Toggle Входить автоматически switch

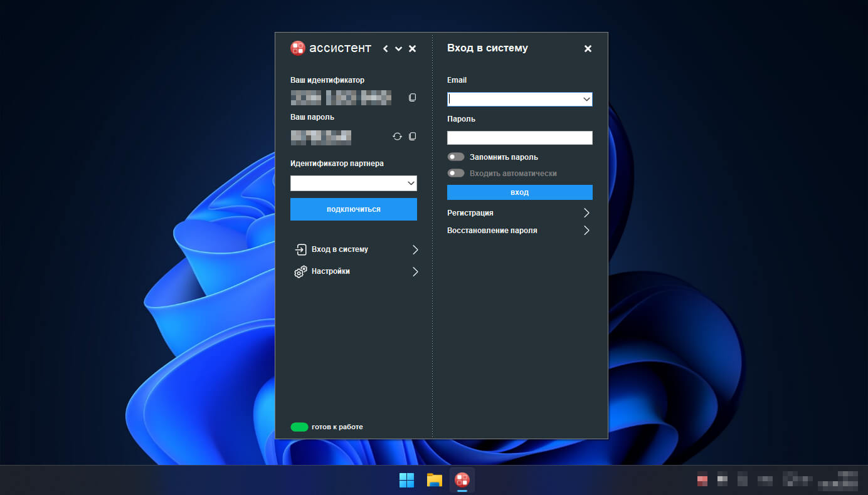456,174
